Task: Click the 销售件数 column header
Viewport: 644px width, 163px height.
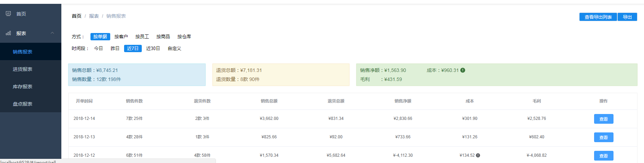Action: tap(134, 101)
